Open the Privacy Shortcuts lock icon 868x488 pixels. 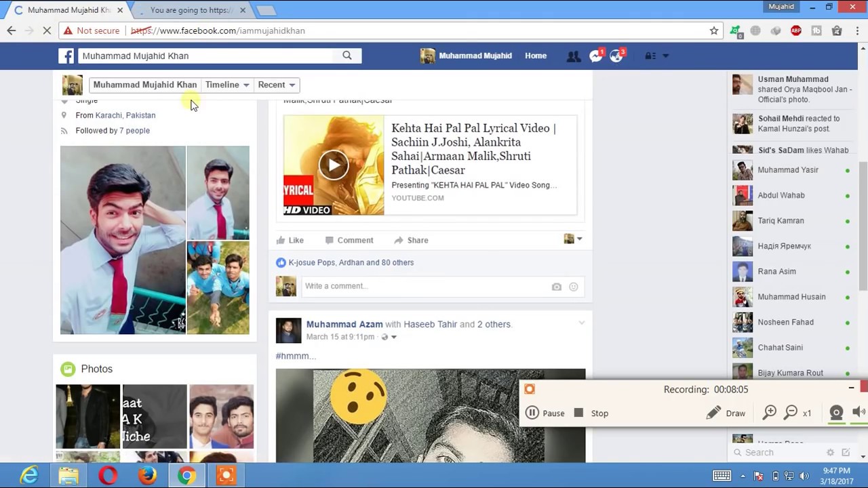(x=650, y=56)
